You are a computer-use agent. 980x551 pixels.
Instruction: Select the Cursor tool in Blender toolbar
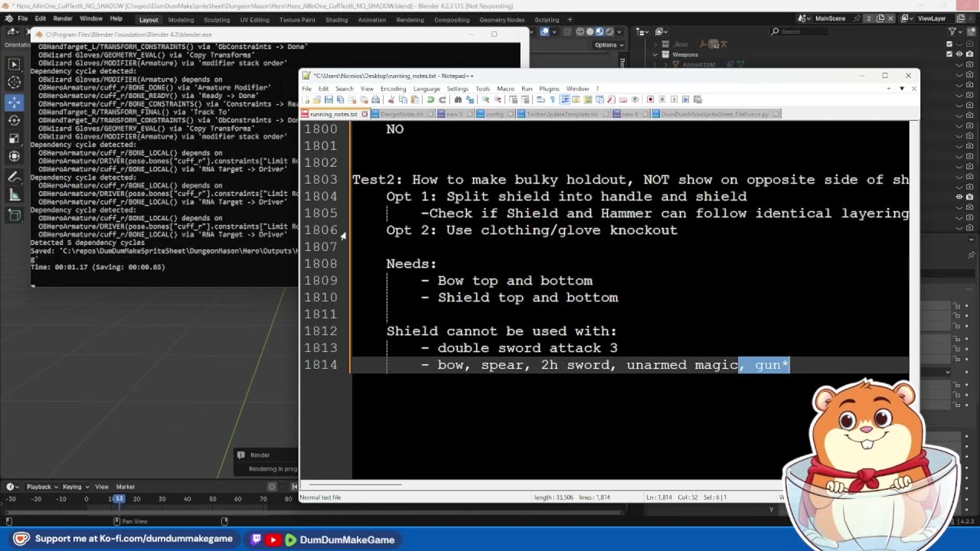click(x=15, y=83)
